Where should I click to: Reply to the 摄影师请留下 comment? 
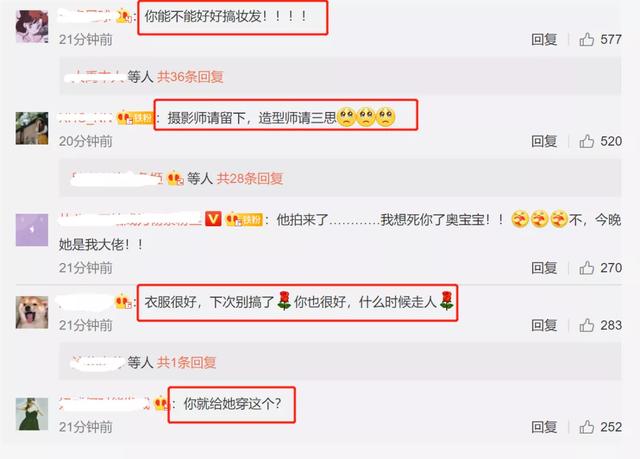click(x=544, y=142)
